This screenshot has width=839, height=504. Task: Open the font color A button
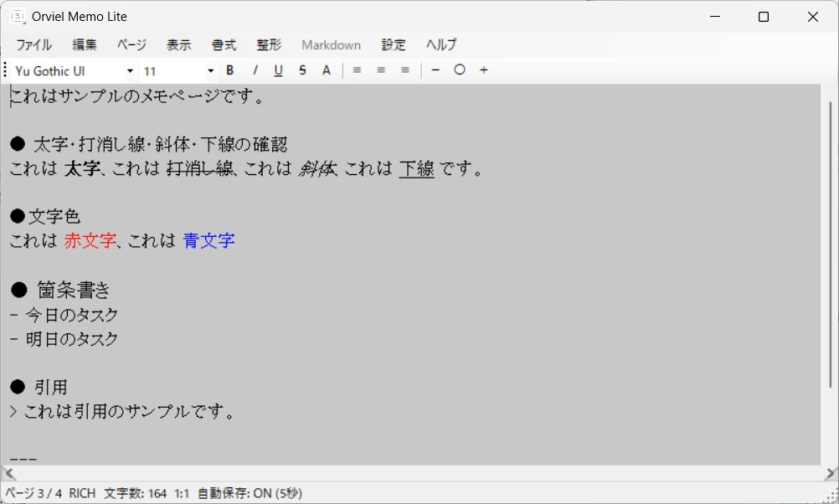point(327,70)
